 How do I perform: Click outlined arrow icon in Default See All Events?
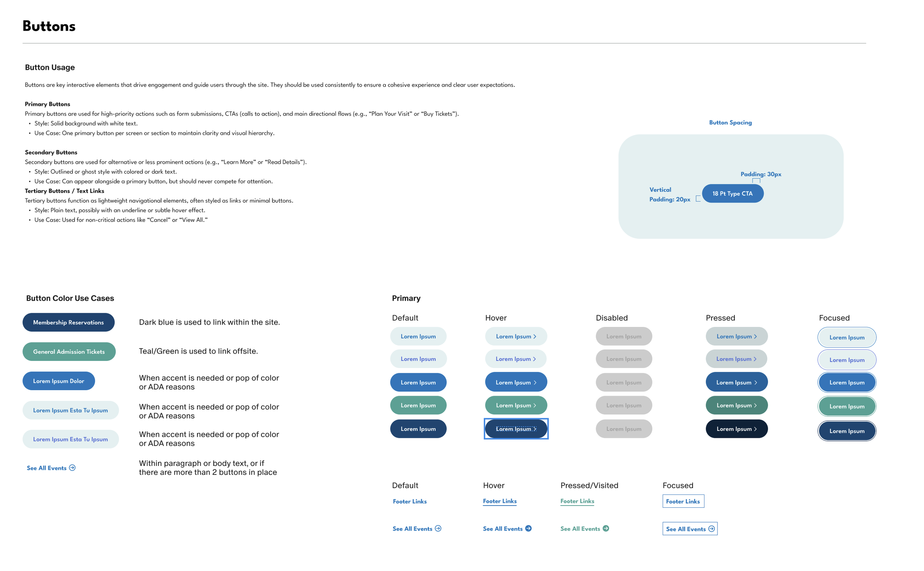tap(438, 529)
